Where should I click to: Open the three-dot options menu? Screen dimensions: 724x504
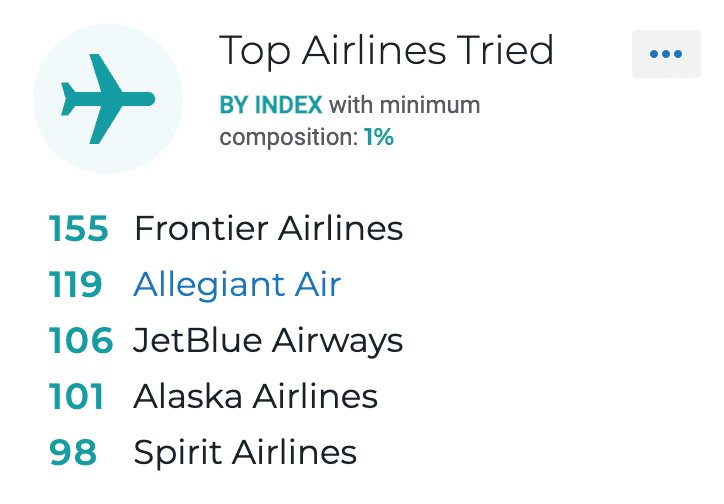[x=666, y=54]
